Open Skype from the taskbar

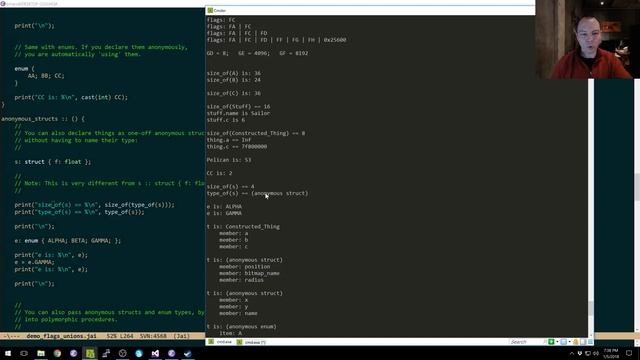139,353
